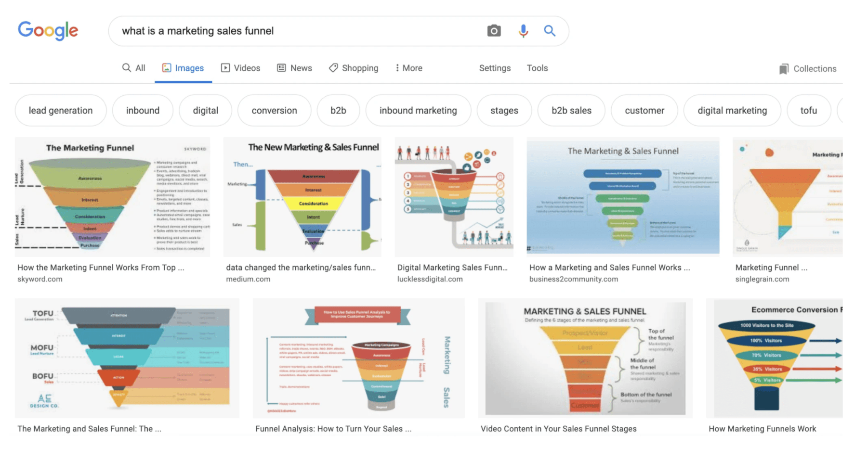Select the Images tab camera icon

[x=166, y=68]
